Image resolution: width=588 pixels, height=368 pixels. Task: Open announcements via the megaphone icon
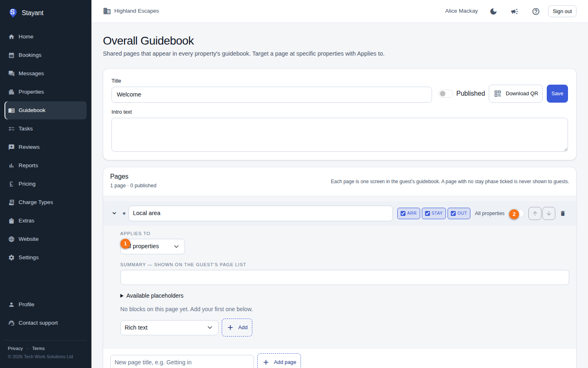[514, 11]
